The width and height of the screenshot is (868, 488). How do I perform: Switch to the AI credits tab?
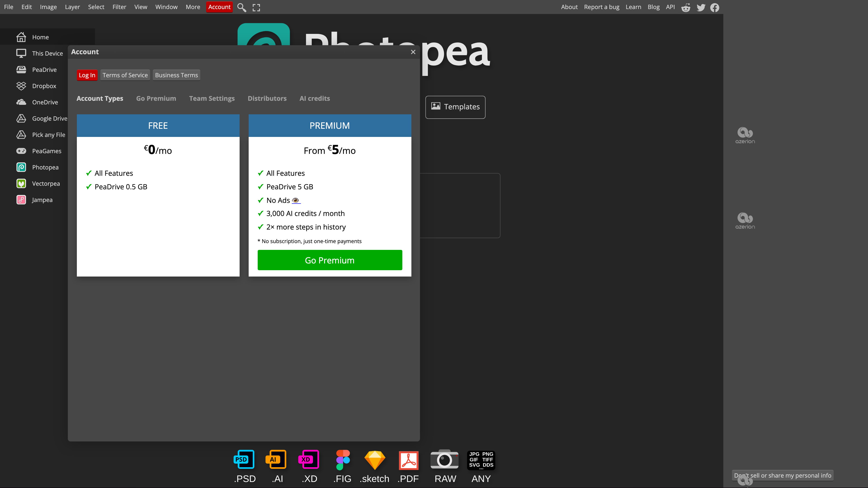[x=315, y=99]
